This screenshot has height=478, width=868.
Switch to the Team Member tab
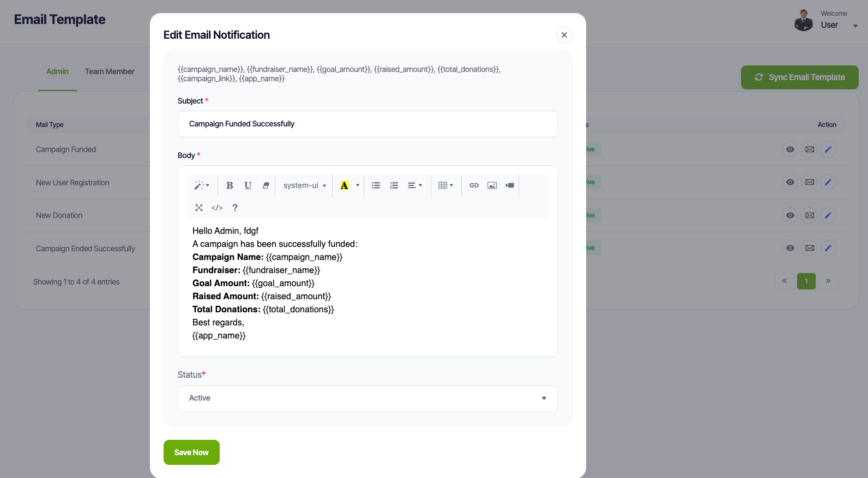click(110, 71)
